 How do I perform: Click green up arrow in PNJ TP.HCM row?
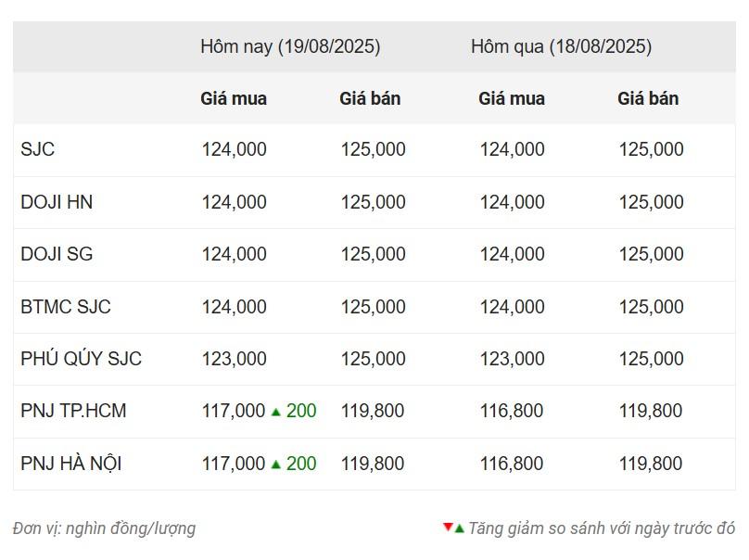(275, 412)
